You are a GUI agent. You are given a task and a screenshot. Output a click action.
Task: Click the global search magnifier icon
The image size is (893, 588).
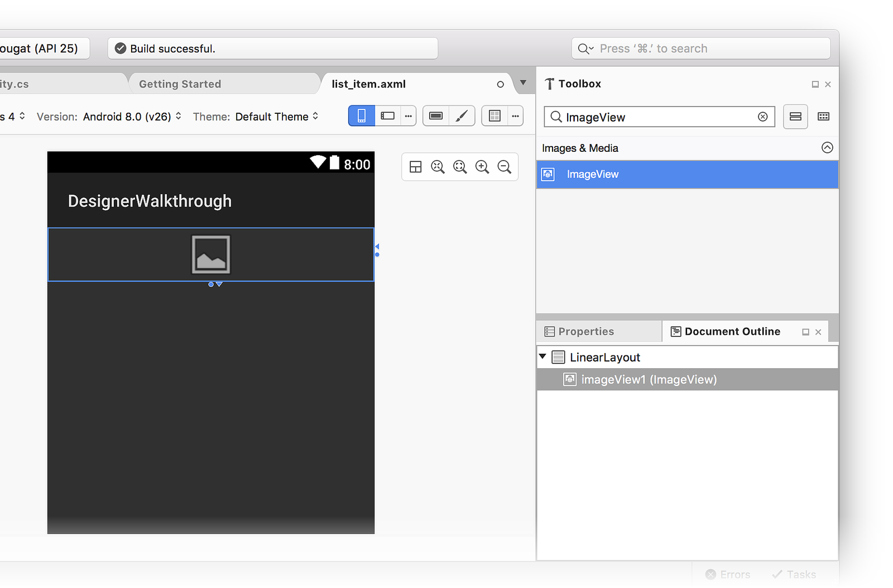[585, 49]
